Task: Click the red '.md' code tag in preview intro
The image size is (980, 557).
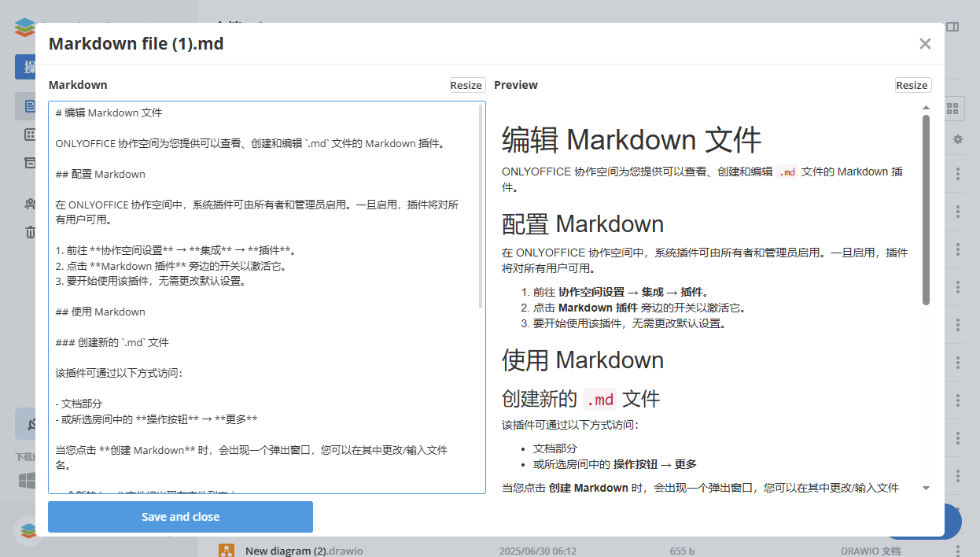Action: [x=787, y=172]
